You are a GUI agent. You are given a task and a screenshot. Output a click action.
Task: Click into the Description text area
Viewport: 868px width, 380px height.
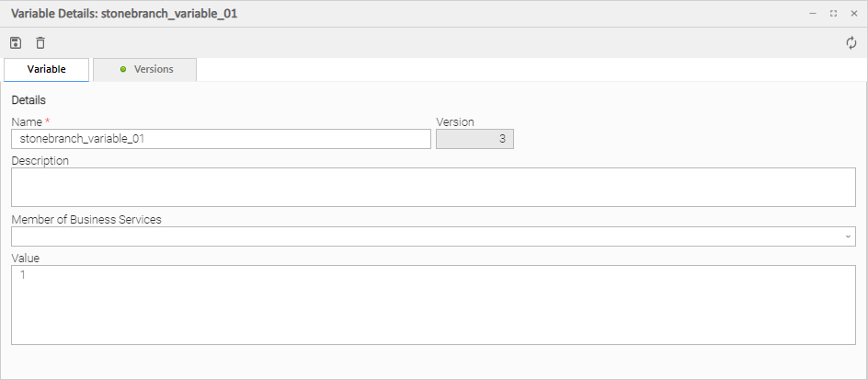(x=433, y=187)
